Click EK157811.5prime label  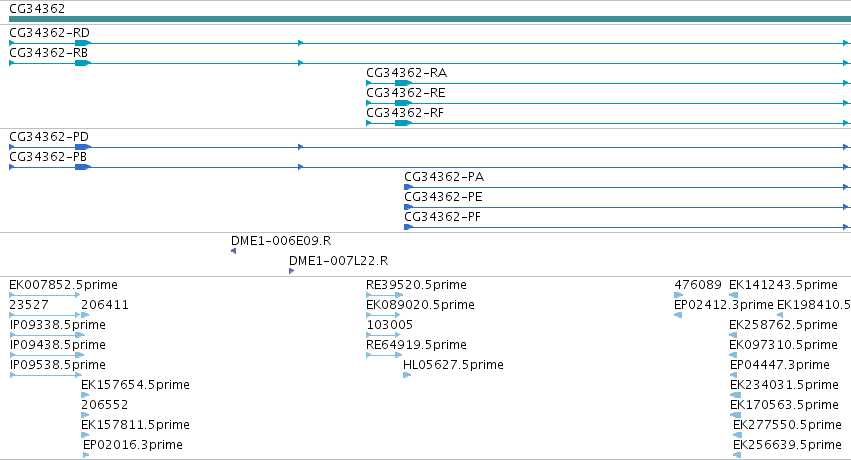pyautogui.click(x=135, y=425)
